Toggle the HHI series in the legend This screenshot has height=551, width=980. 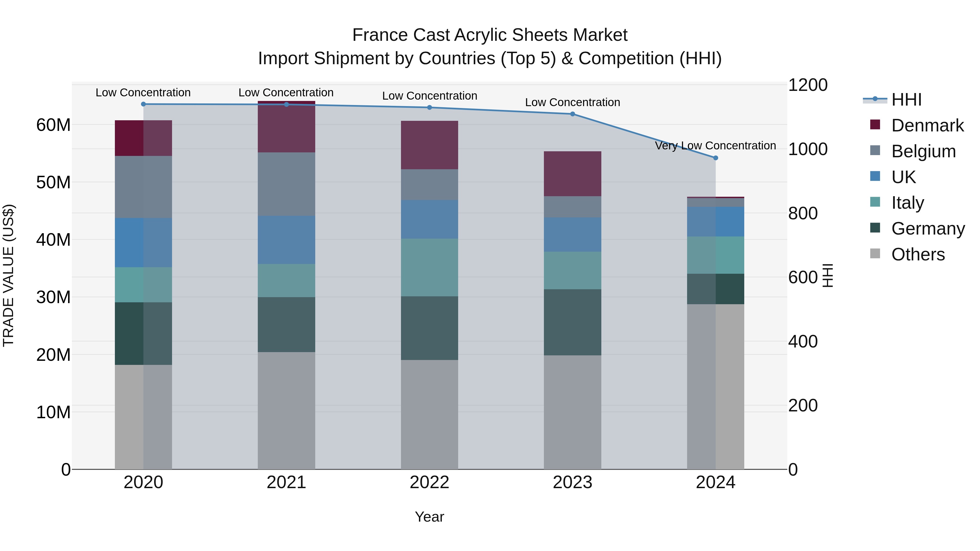point(893,100)
